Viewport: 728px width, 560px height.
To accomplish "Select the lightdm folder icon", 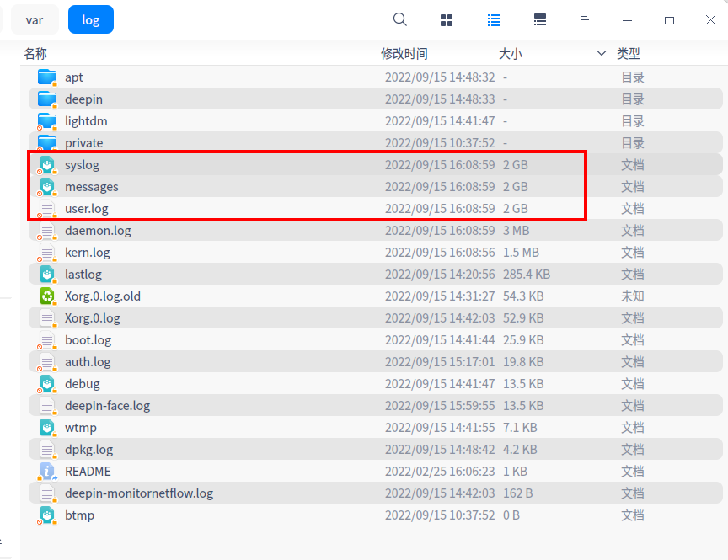I will click(x=47, y=120).
